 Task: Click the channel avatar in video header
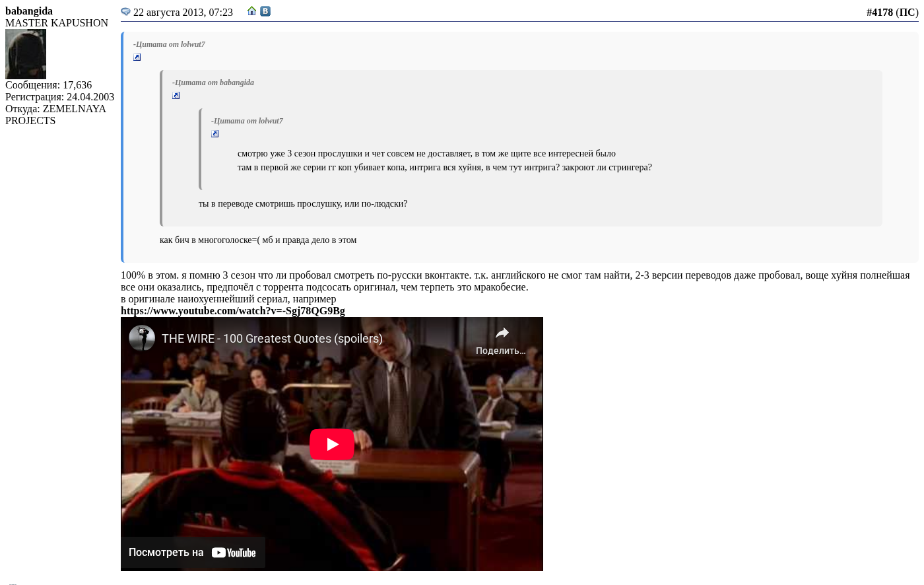[142, 338]
